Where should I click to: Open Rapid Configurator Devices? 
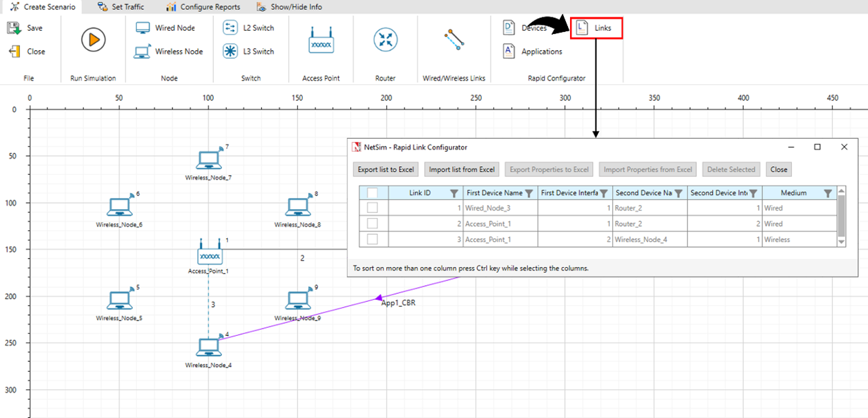tap(525, 28)
